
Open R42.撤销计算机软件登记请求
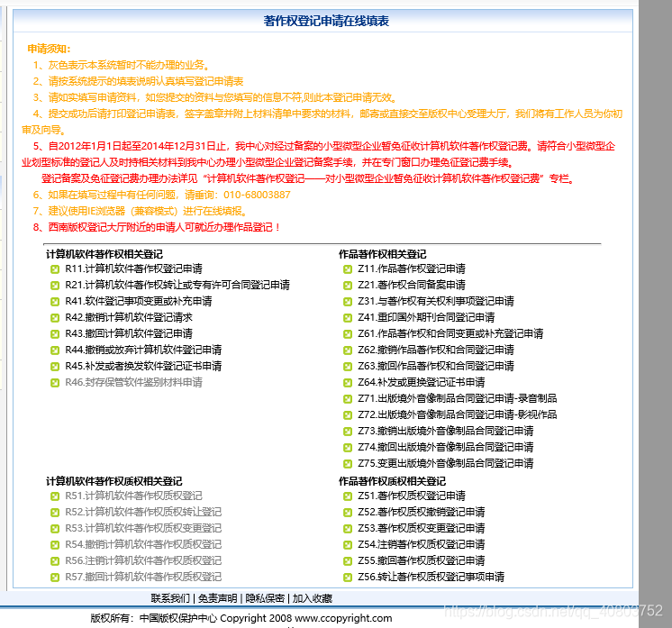point(129,318)
